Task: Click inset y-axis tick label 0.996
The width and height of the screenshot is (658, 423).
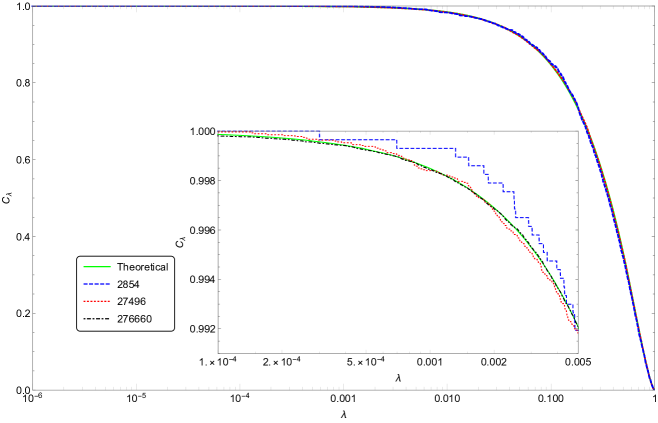Action: (204, 230)
